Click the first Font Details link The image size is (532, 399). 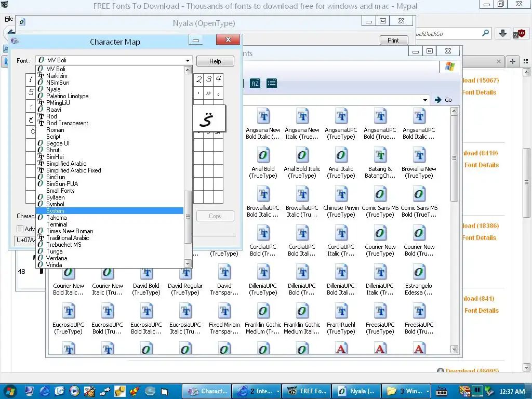[479, 92]
